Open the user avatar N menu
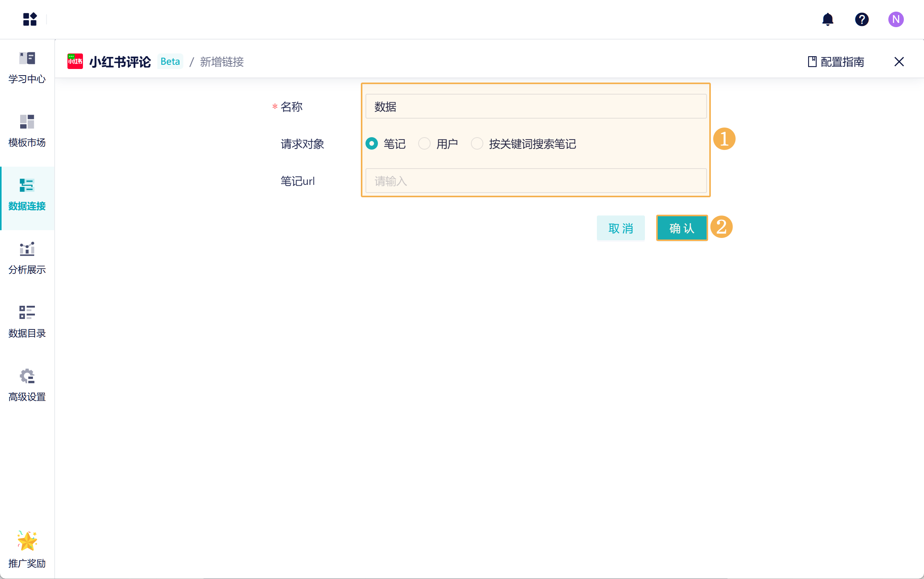 (896, 19)
